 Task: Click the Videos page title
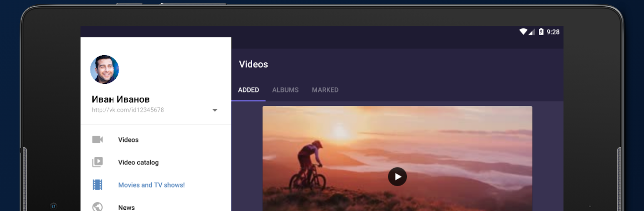[x=254, y=64]
